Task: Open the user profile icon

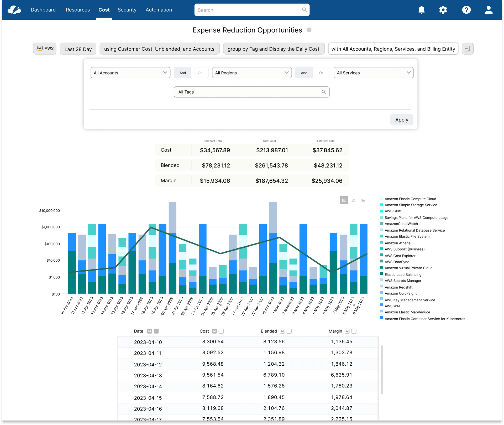Action: pyautogui.click(x=488, y=10)
